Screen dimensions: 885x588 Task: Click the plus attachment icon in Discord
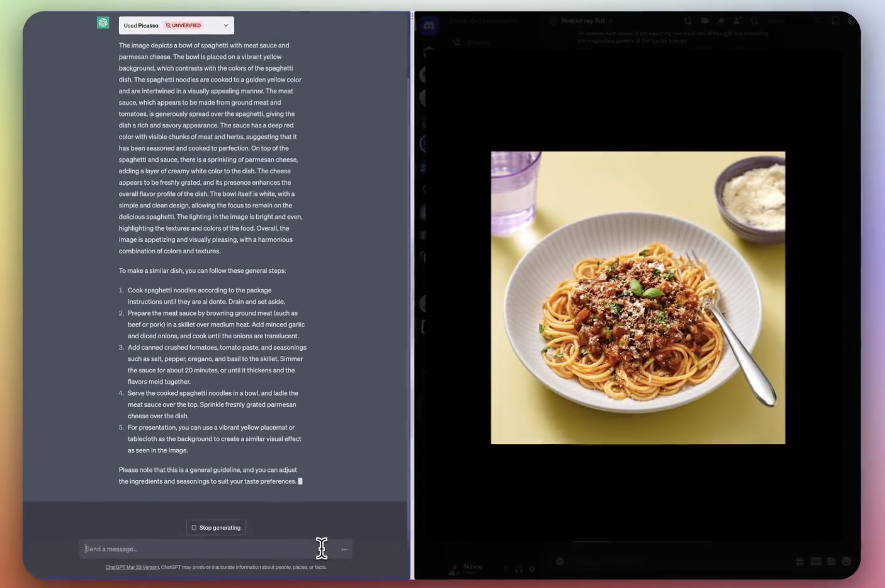[x=560, y=561]
